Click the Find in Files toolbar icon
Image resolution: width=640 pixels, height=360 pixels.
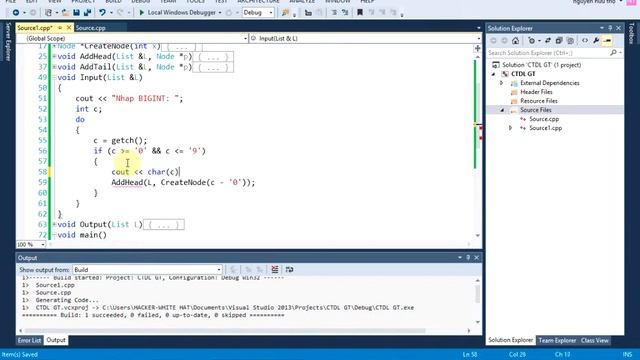(x=285, y=13)
